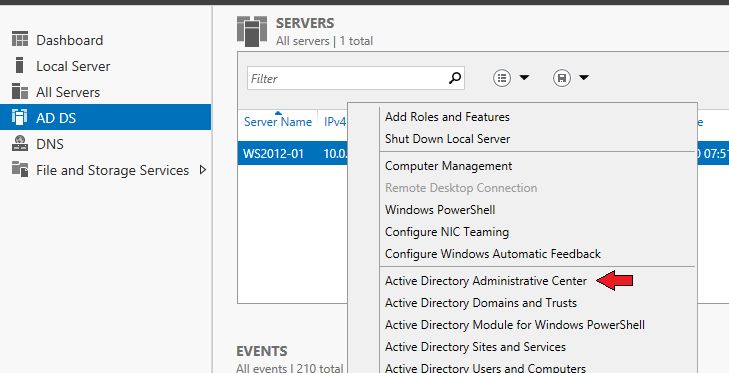Open Active Directory Sites and Services
729x373 pixels.
[475, 347]
